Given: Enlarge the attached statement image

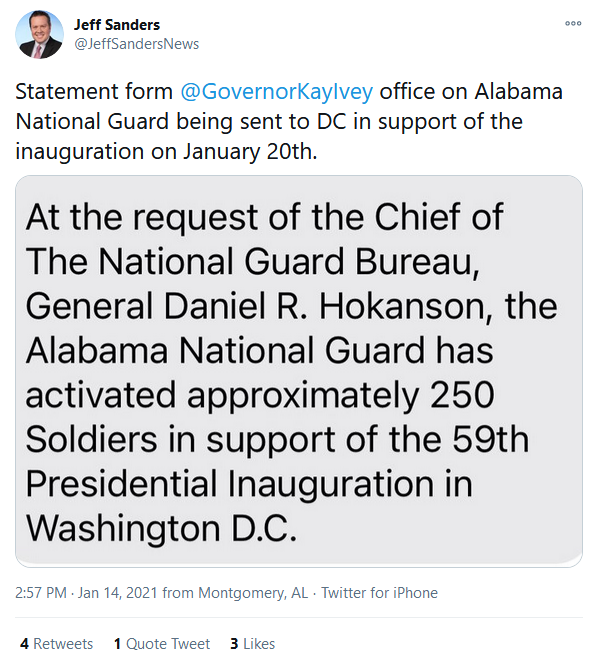Looking at the screenshot, I should click(299, 371).
